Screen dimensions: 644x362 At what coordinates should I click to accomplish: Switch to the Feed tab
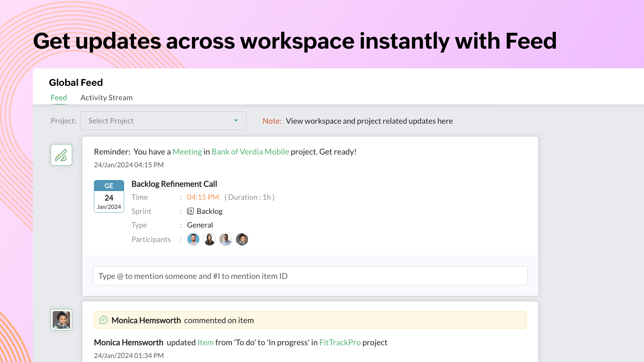[x=59, y=98]
